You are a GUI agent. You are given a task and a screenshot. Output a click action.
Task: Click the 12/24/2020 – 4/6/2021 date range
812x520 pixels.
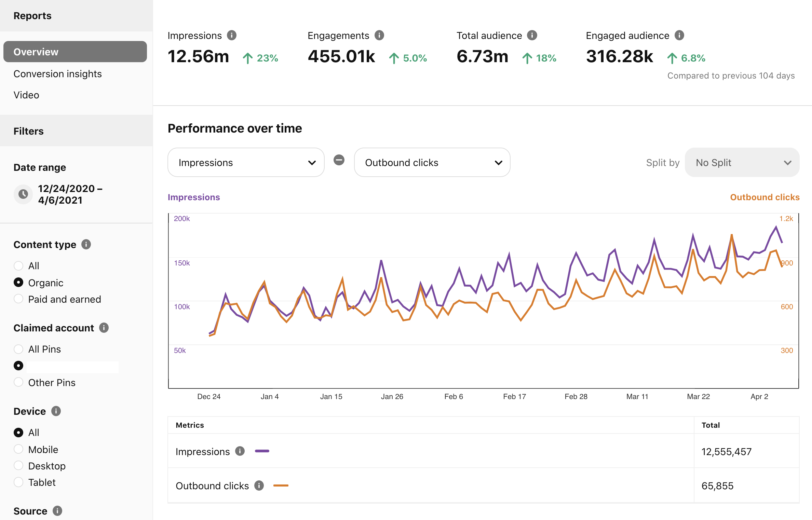[70, 194]
